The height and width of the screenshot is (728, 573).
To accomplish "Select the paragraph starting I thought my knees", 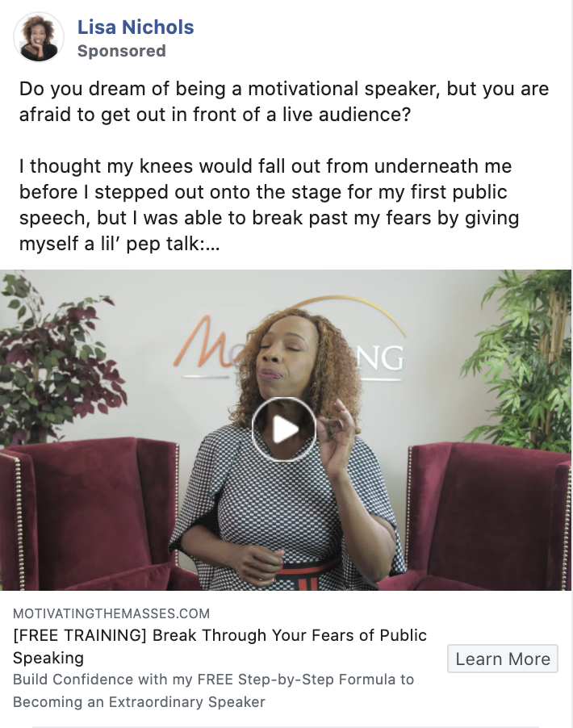I will [269, 205].
